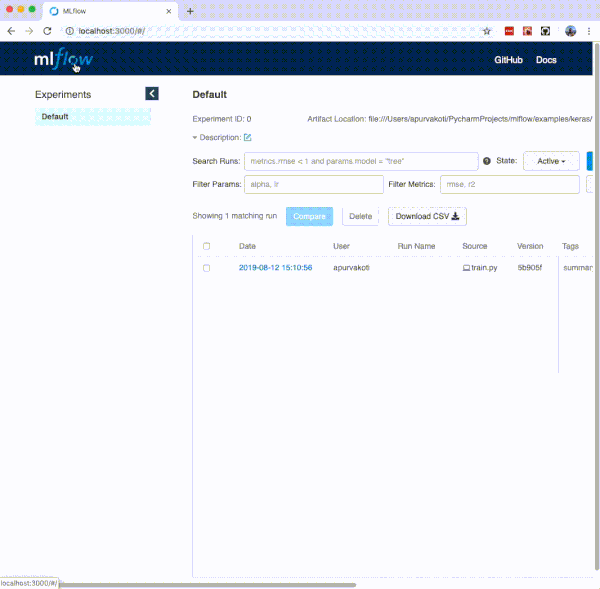This screenshot has width=600, height=589.
Task: Tick the select-all checkbox in the table header
Action: (x=207, y=246)
